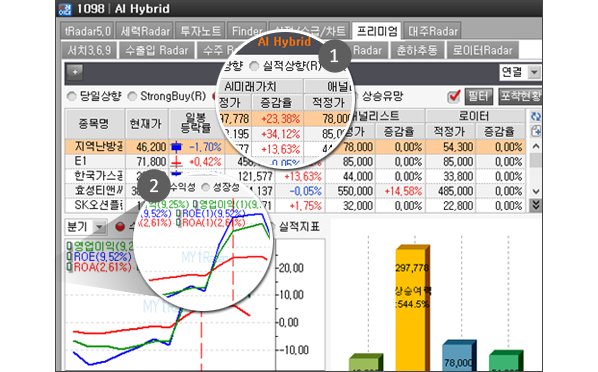This screenshot has height=372, width=598.
Task: Select the 실적지표 radio option
Action: tap(295, 227)
